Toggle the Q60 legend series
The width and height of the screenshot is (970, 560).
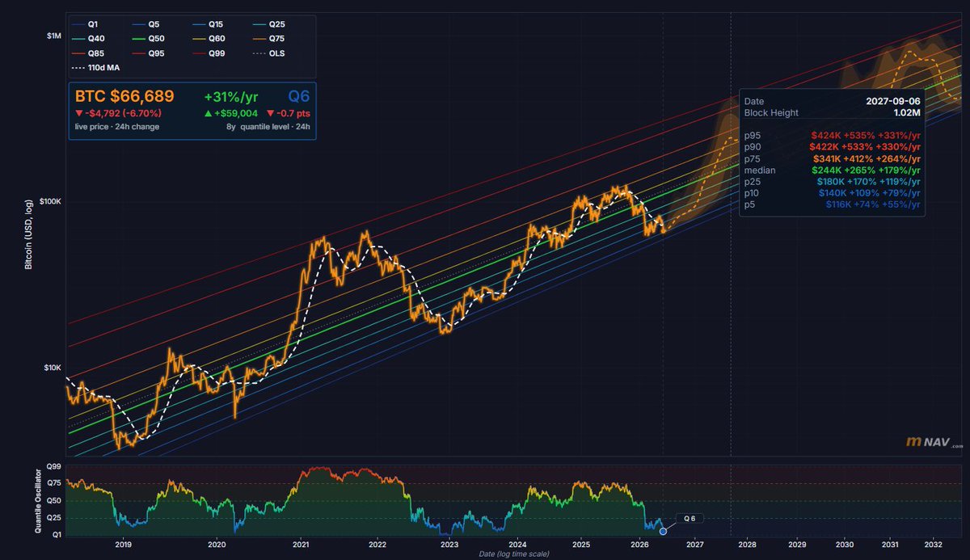click(x=209, y=39)
